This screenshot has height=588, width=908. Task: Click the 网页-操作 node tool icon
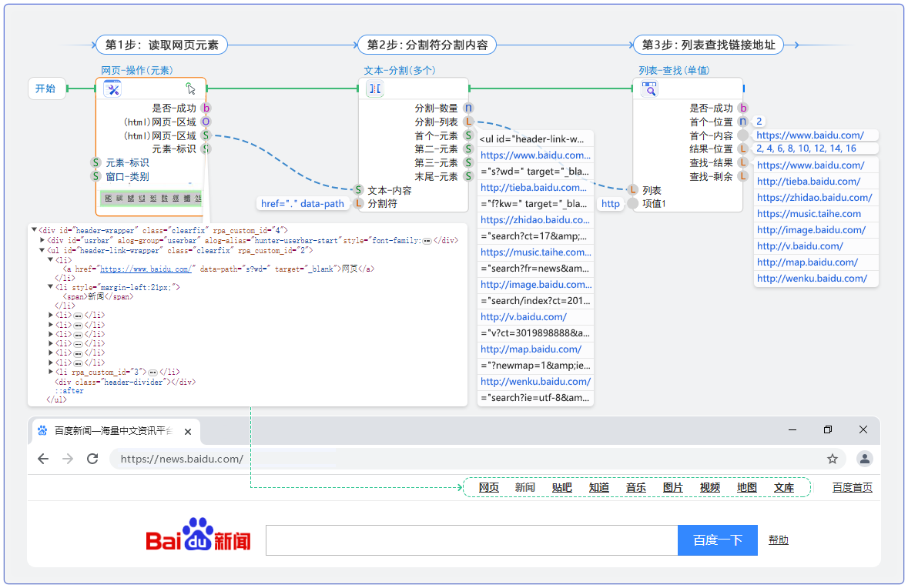[x=112, y=89]
